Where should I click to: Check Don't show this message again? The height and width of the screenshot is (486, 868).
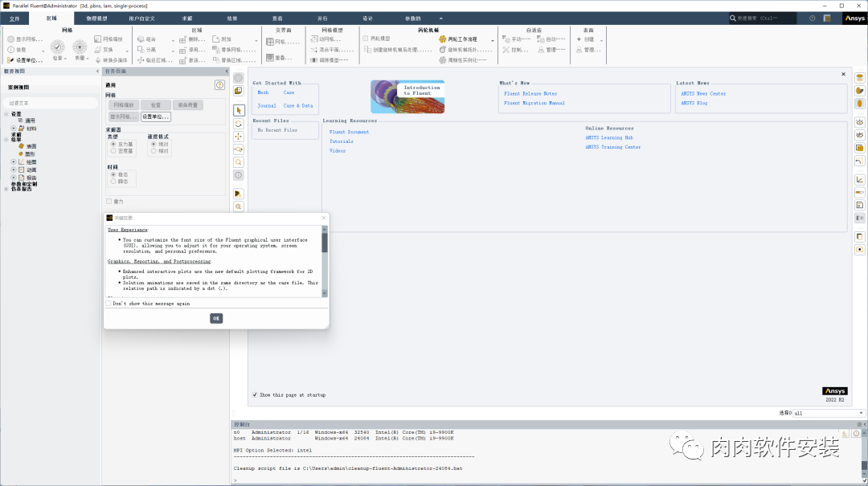108,304
